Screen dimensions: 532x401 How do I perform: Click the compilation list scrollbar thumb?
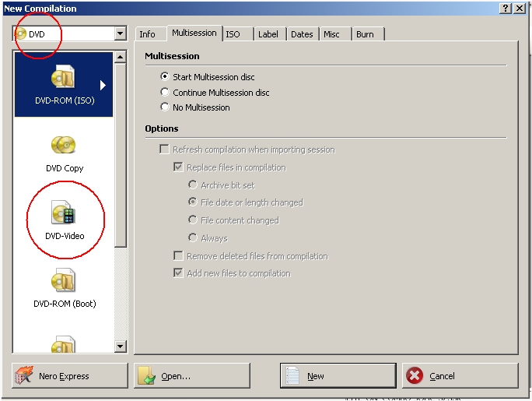click(120, 155)
